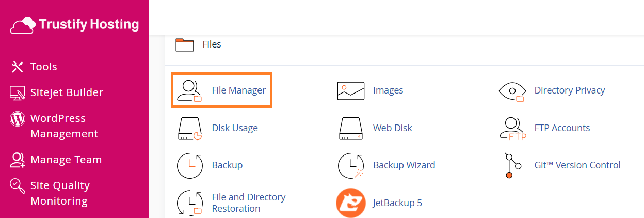Open the Directory Privacy link
Viewport: 644px width, 218px height.
pos(570,90)
